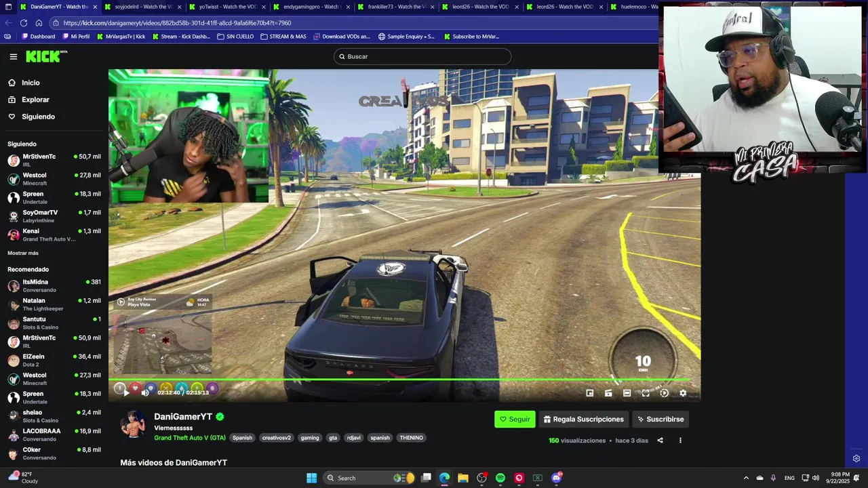Click the Suscribirse button
Screen dimensions: 868x488
(x=660, y=419)
